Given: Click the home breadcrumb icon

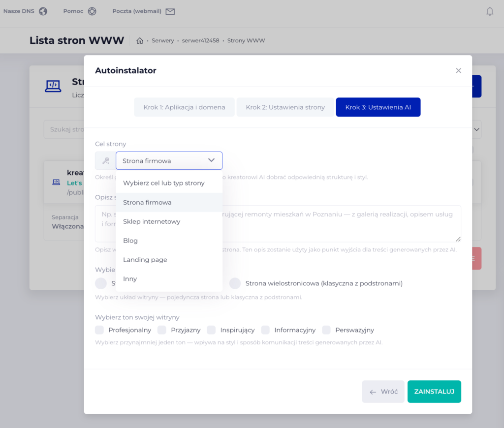Looking at the screenshot, I should (140, 41).
